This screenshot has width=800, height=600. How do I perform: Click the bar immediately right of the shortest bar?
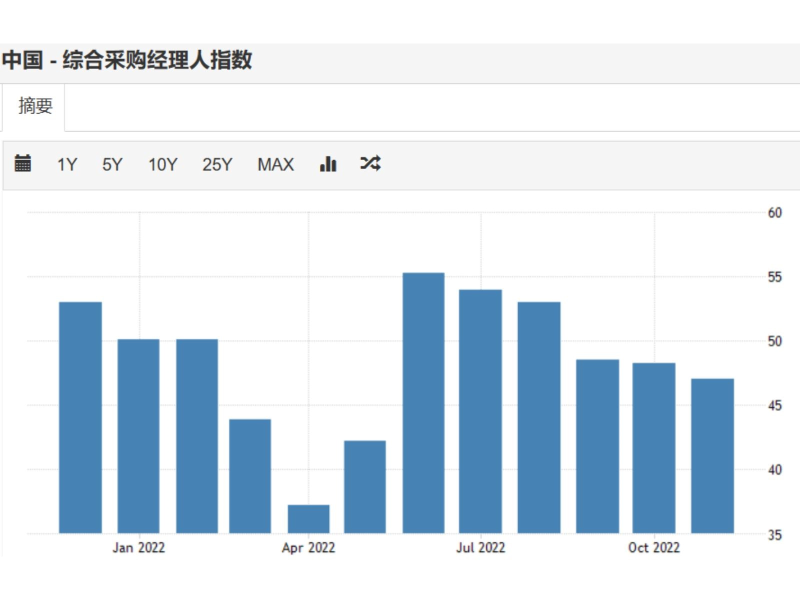click(365, 486)
